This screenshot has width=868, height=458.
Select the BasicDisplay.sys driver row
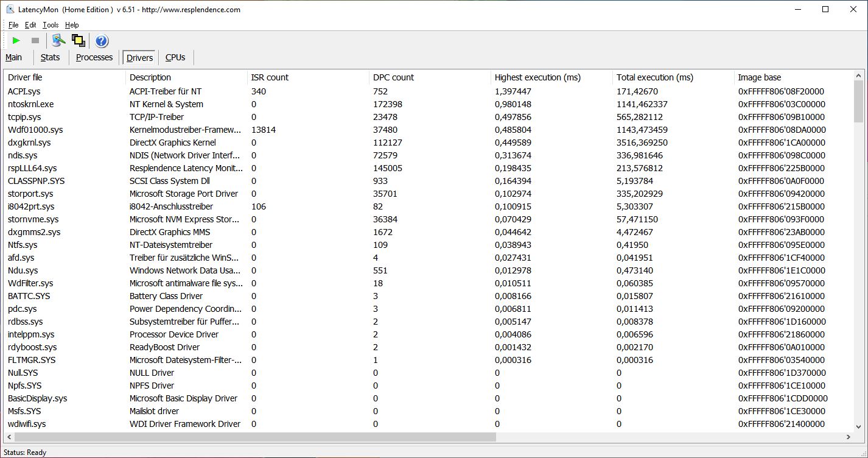(x=429, y=398)
